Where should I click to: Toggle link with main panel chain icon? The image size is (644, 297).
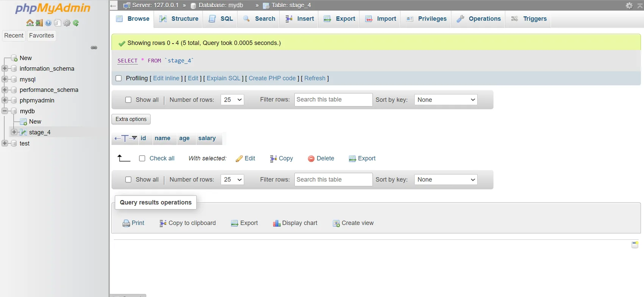pos(94,48)
